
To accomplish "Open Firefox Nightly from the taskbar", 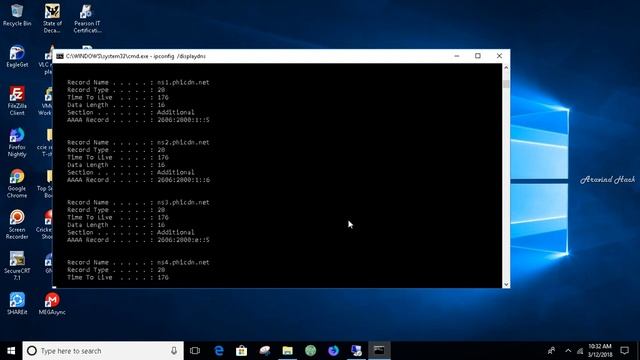I will (333, 351).
